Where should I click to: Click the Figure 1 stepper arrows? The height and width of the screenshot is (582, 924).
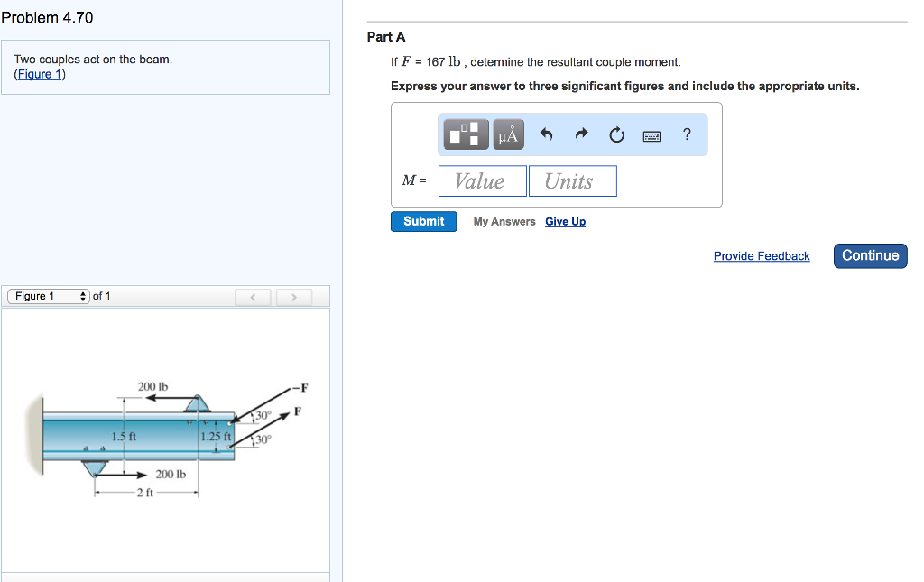point(82,296)
